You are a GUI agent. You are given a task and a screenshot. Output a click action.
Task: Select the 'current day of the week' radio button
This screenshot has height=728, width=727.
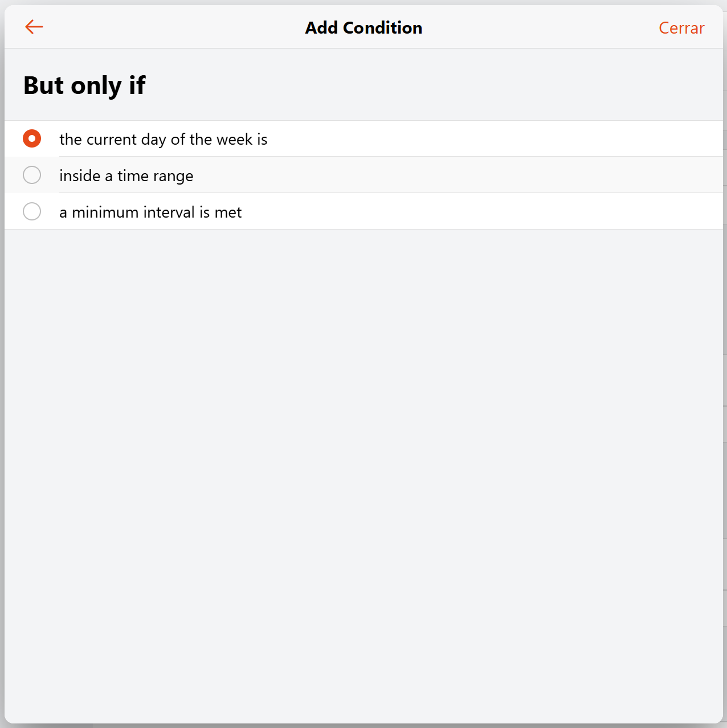[32, 138]
